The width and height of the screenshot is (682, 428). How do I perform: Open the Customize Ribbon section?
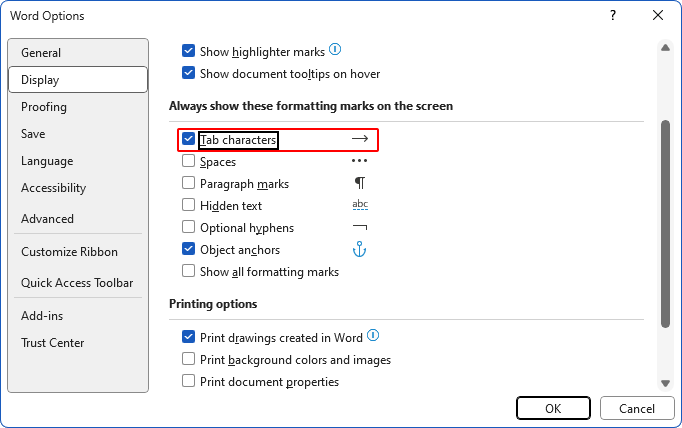point(69,252)
